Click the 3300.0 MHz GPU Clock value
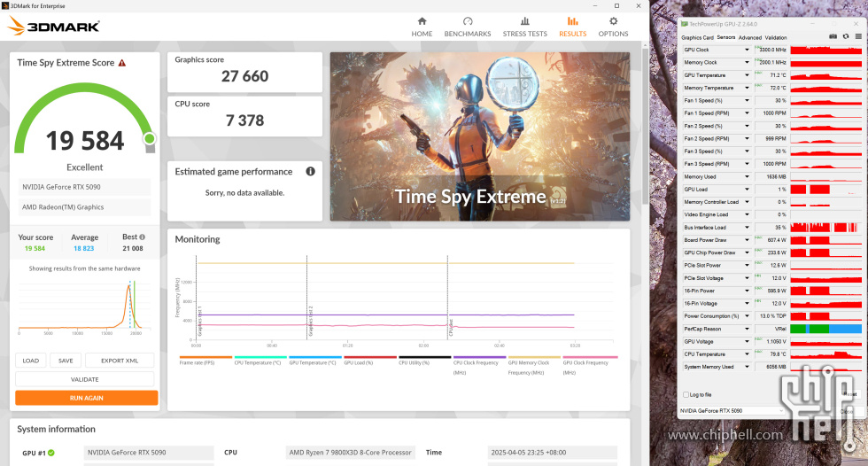Viewport: 868px width, 466px height. [x=772, y=50]
